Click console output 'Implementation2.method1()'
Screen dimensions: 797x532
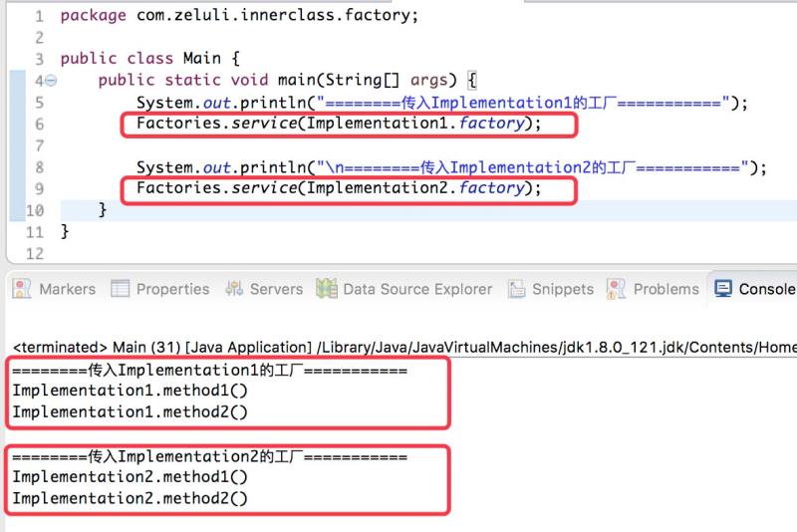pos(131,477)
